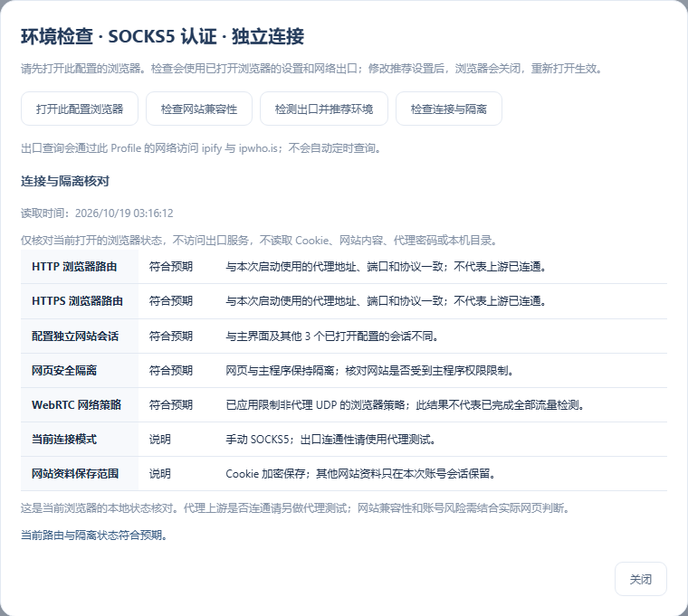Viewport: 688px width, 616px height.
Task: Select the 网页安全隔离 row label
Action: click(x=64, y=371)
